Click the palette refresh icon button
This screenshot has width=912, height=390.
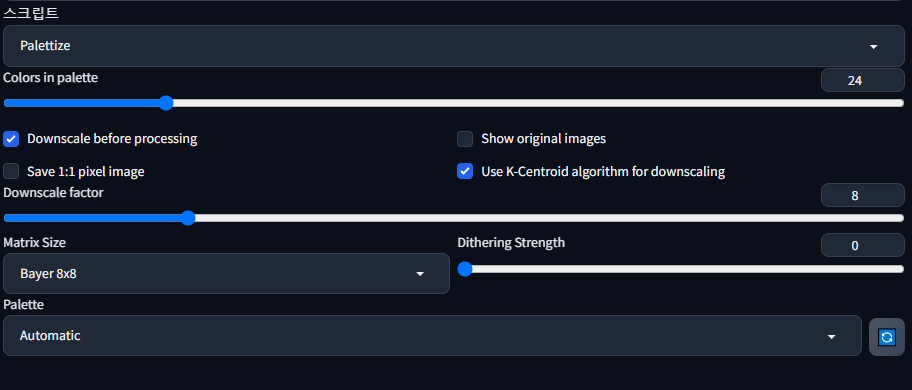click(x=886, y=337)
